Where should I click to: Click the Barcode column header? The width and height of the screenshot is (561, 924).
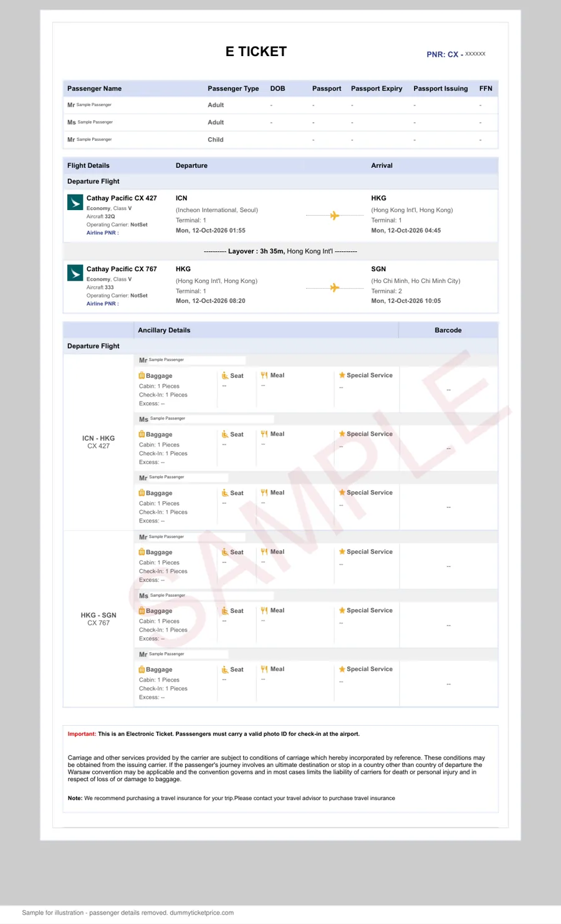tap(448, 330)
